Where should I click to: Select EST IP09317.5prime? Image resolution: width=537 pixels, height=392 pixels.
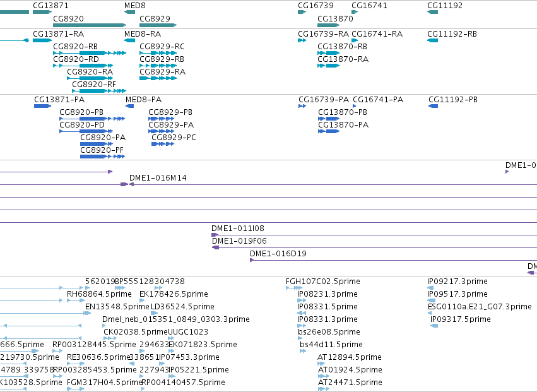[x=461, y=319]
